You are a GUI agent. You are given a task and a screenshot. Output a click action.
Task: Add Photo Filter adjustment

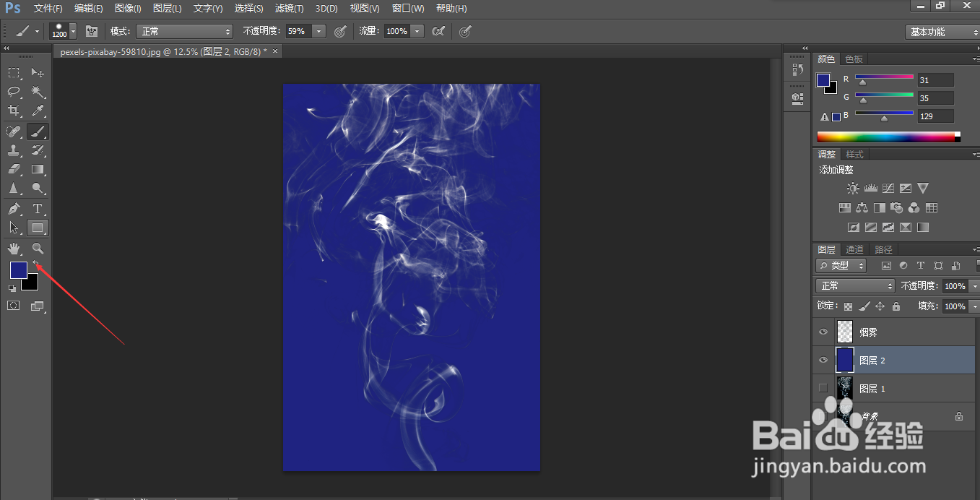coord(896,208)
